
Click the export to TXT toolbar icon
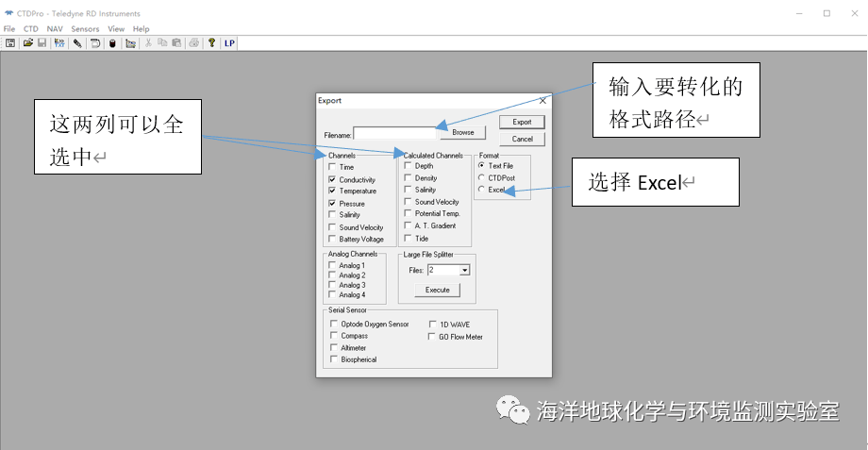59,42
